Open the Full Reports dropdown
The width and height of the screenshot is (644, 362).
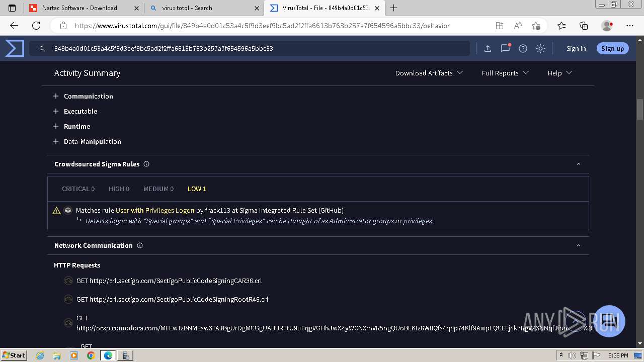click(505, 73)
